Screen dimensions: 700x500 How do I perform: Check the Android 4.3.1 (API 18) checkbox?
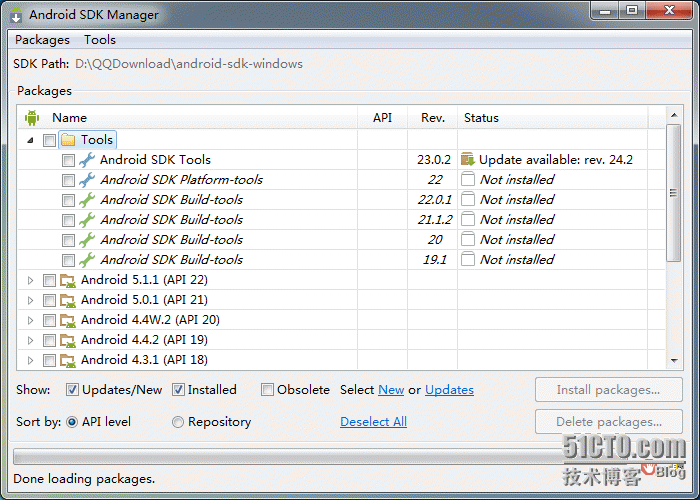coord(49,360)
